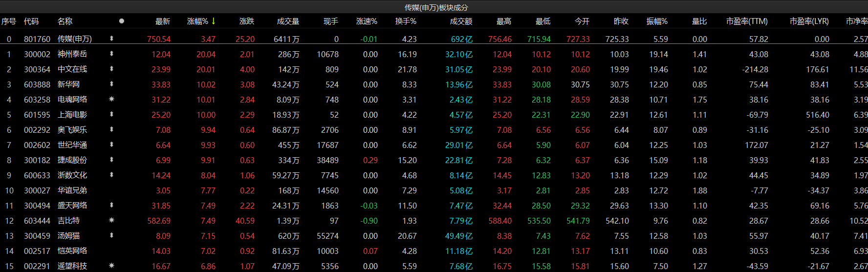Click the marker icon beside 捷成股份

tap(111, 160)
